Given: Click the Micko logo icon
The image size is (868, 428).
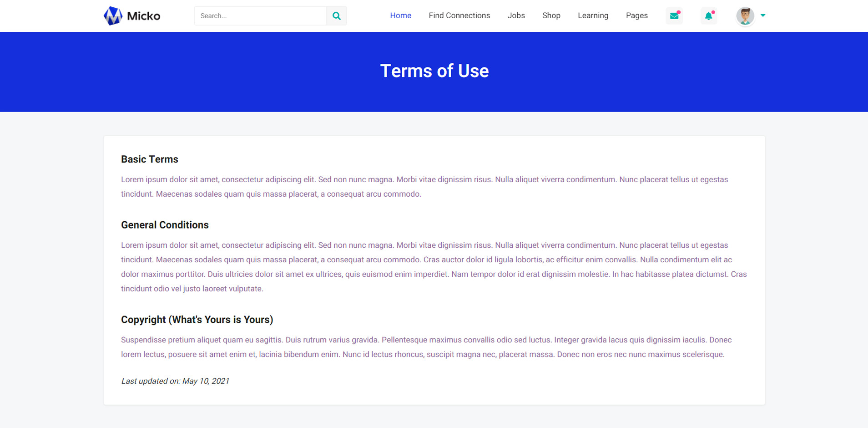Looking at the screenshot, I should pyautogui.click(x=113, y=16).
